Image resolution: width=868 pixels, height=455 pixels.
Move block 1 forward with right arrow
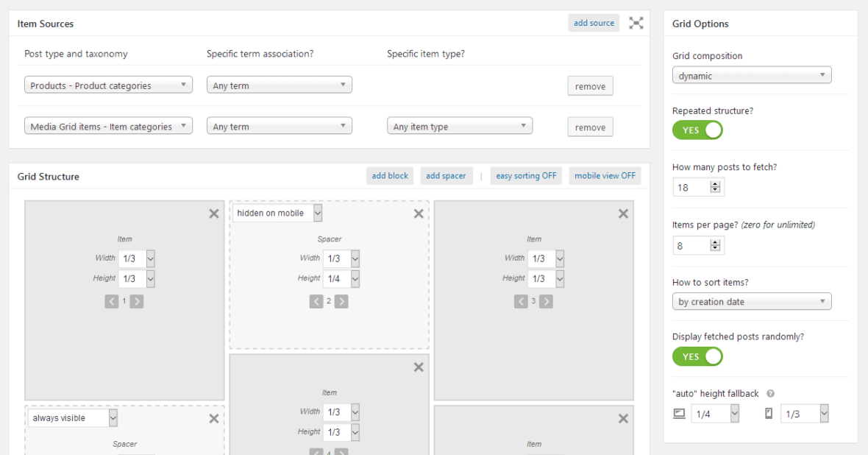tap(137, 301)
